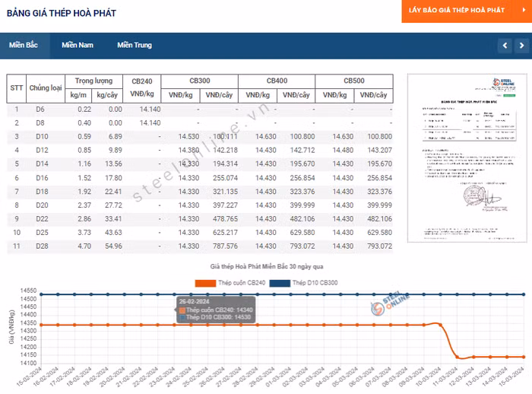Click the CB400 column header

tap(277, 81)
